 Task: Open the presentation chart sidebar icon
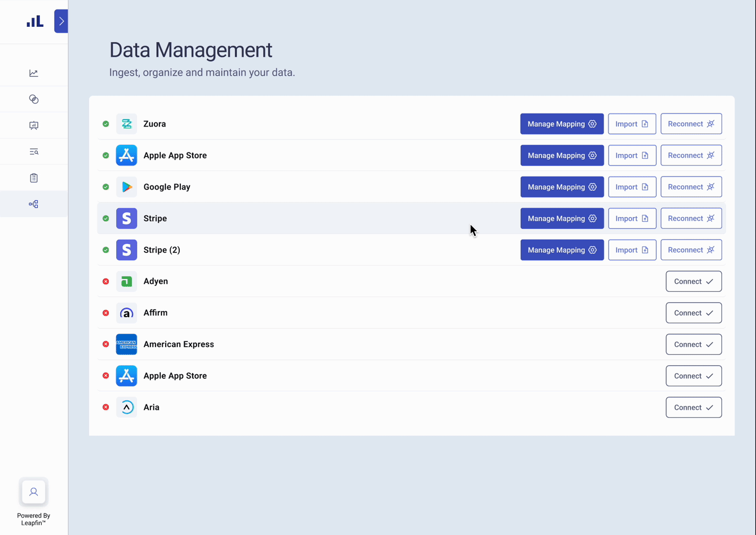click(x=34, y=126)
